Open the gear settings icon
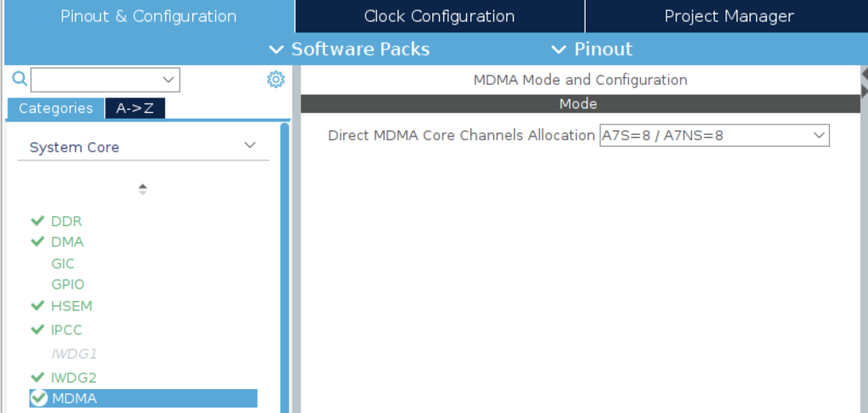Image resolution: width=868 pixels, height=413 pixels. click(x=275, y=80)
